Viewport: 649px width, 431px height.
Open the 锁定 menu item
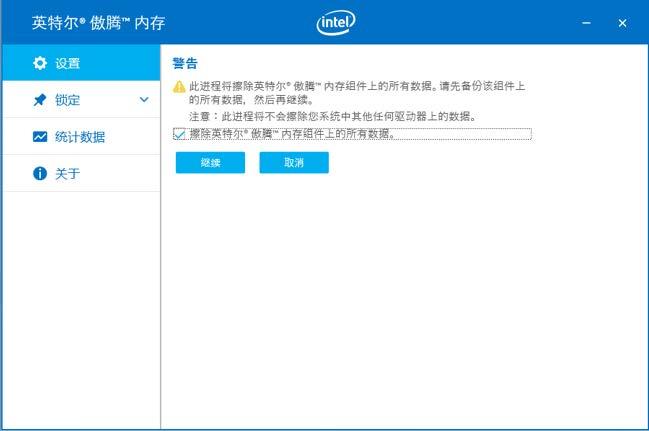click(x=81, y=100)
